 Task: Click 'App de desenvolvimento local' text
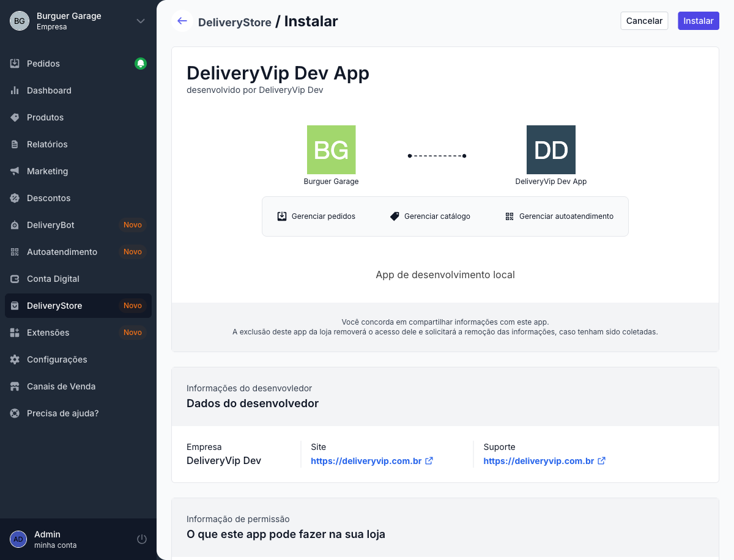(x=445, y=275)
